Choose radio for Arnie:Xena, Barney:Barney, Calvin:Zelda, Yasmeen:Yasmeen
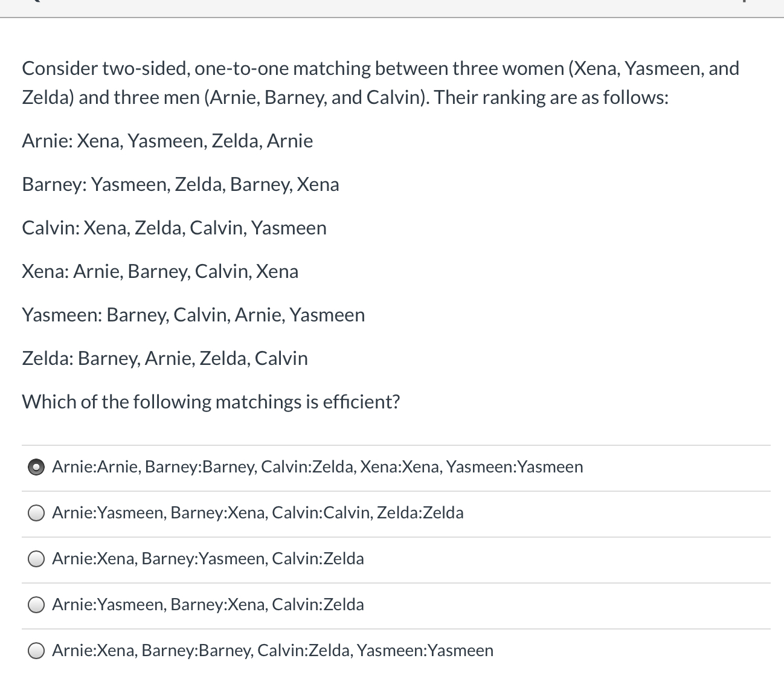Viewport: 784px width, 696px height. 36,651
